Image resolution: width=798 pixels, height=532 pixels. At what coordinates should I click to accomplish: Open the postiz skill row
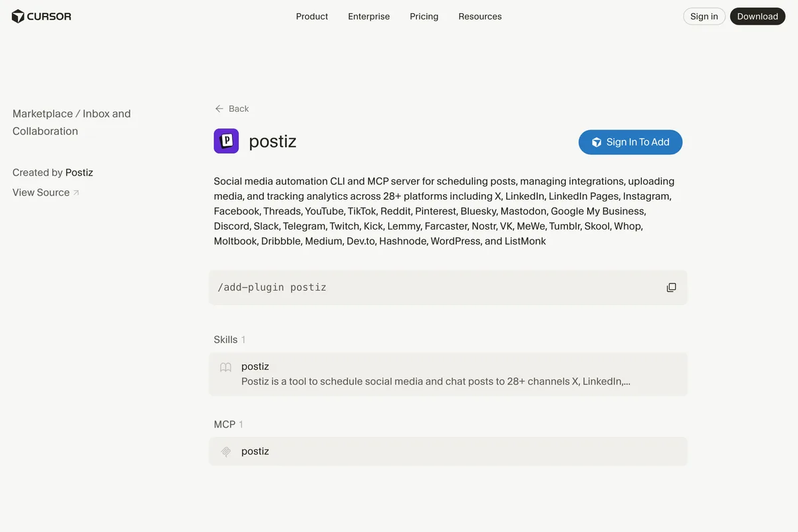448,374
